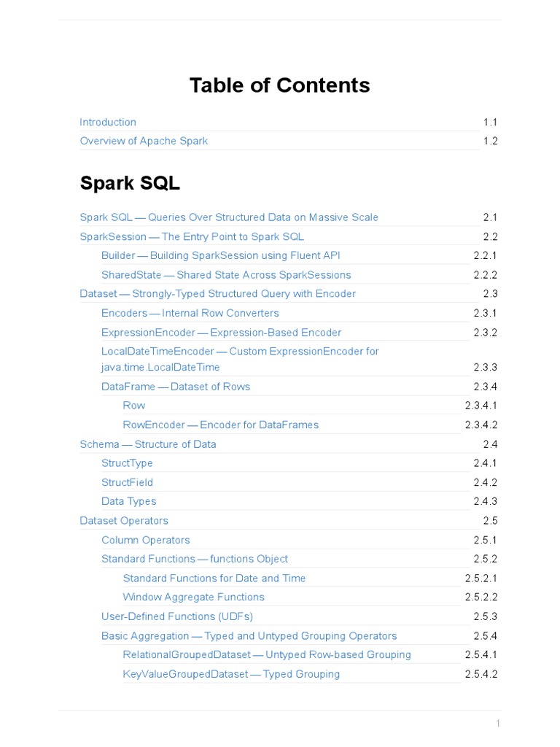
Task: Open Builder Fluent API entry
Action: coord(220,255)
